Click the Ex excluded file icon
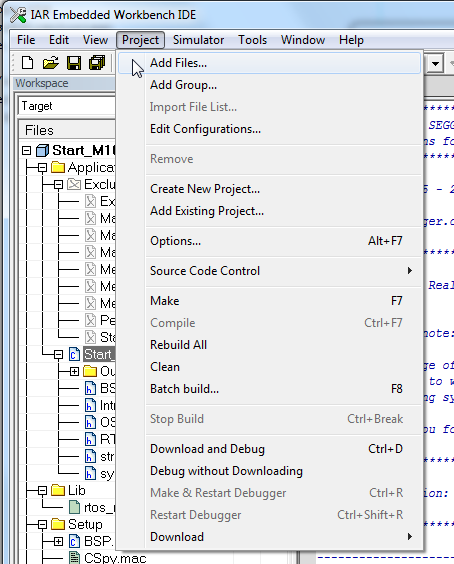Screen dimensions: 454x564 click(x=90, y=201)
